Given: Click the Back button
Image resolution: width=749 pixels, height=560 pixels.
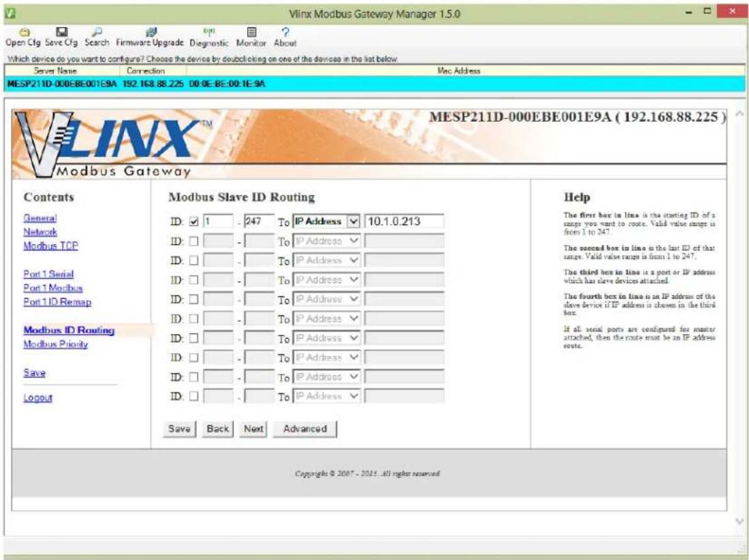Looking at the screenshot, I should coord(218,429).
